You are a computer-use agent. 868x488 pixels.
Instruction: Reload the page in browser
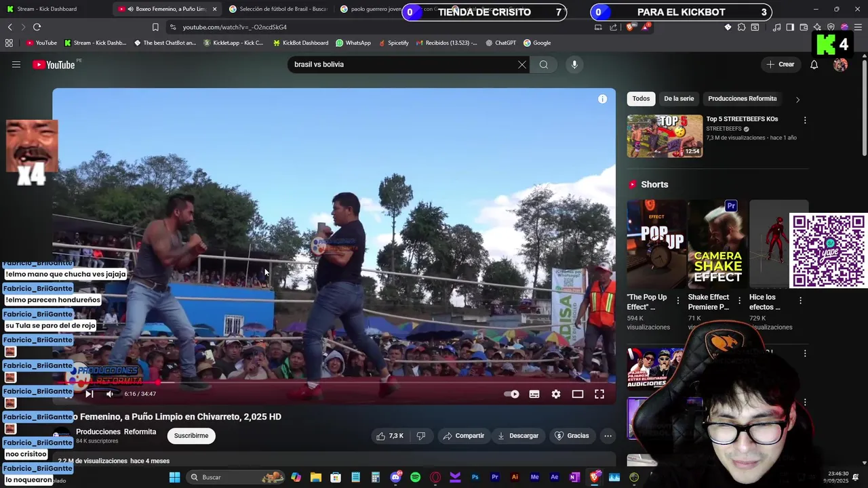(37, 27)
